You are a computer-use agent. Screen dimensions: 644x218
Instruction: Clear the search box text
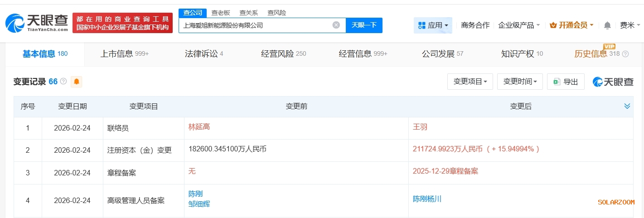click(336, 25)
